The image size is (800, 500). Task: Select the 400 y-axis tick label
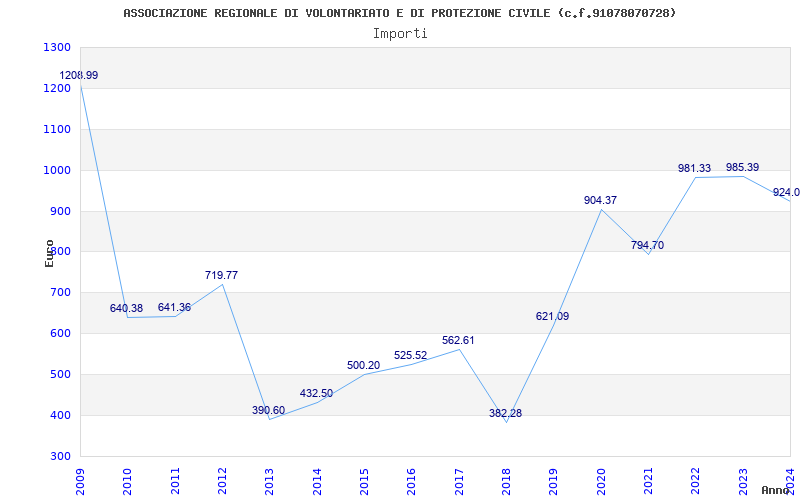[60, 415]
